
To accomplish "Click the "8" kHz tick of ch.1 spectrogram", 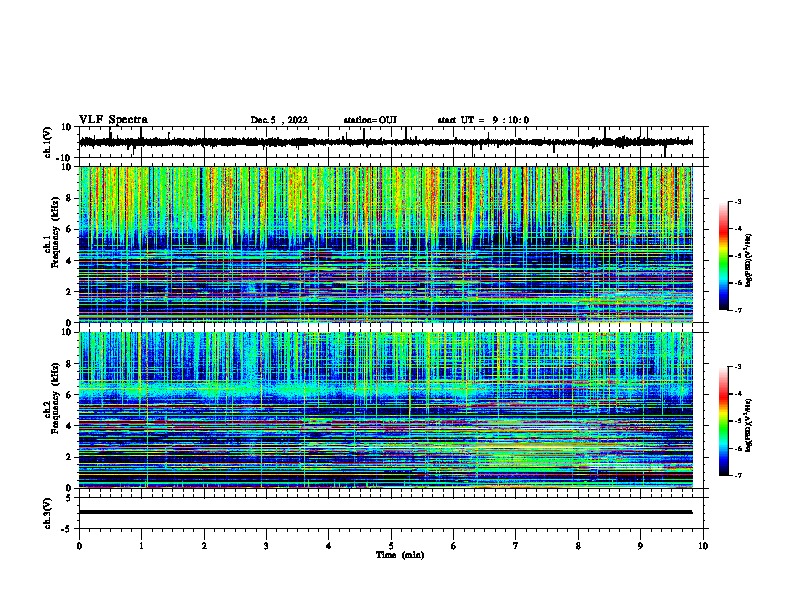I will point(69,198).
